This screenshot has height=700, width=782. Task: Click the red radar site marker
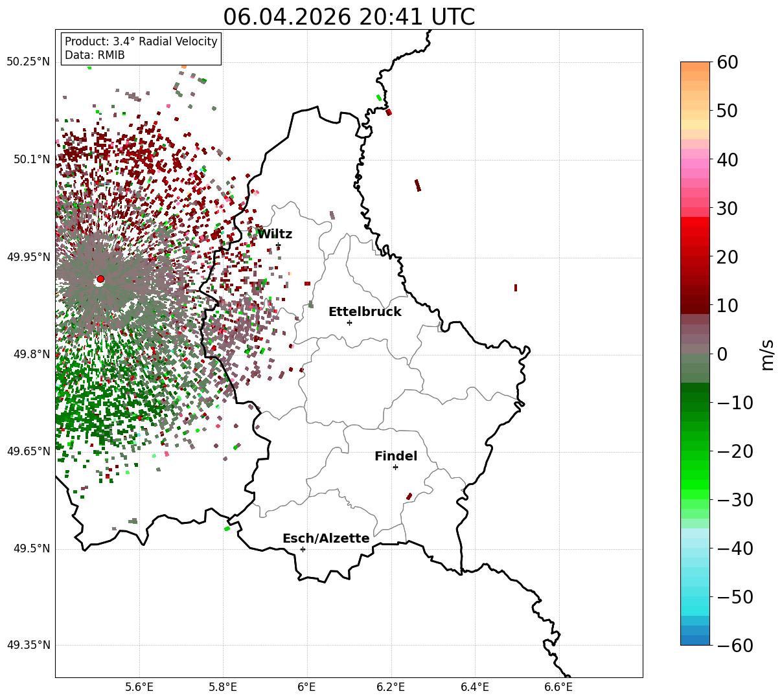(x=100, y=279)
